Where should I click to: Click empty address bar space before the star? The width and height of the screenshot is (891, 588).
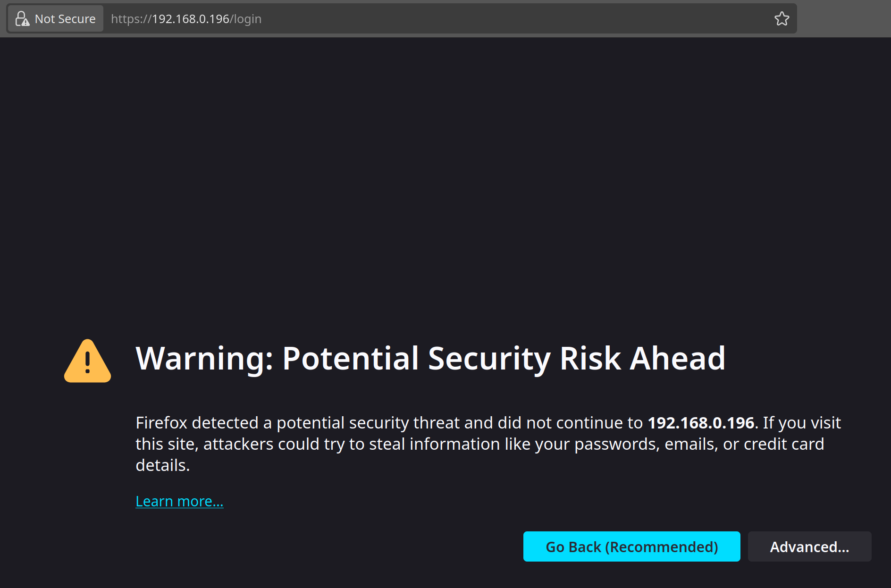[519, 19]
